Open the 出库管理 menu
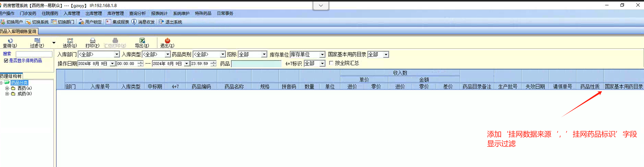Viewport: 644px width, 167px height. point(94,13)
